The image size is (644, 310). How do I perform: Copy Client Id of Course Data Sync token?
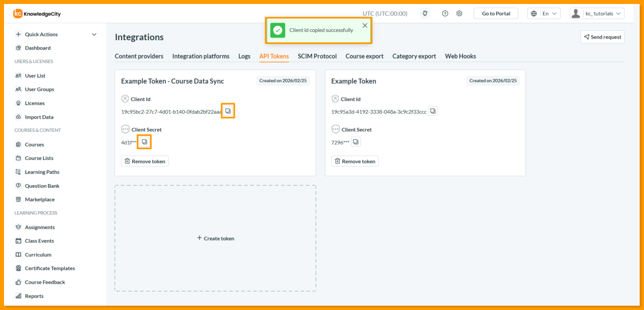pyautogui.click(x=228, y=111)
